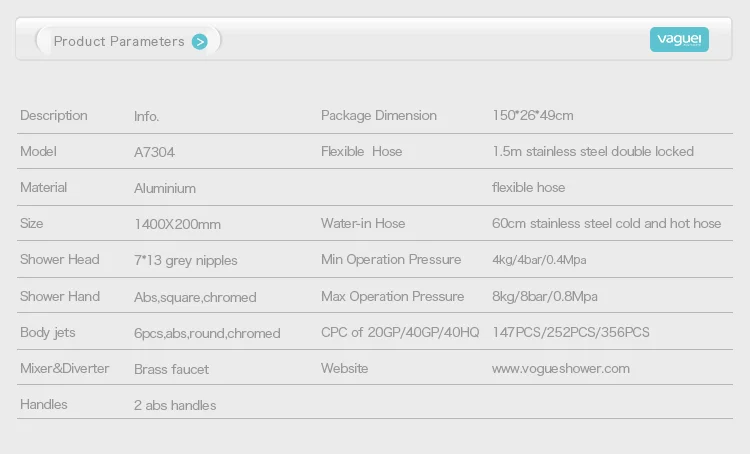Click the Aluminium material value

(x=165, y=188)
